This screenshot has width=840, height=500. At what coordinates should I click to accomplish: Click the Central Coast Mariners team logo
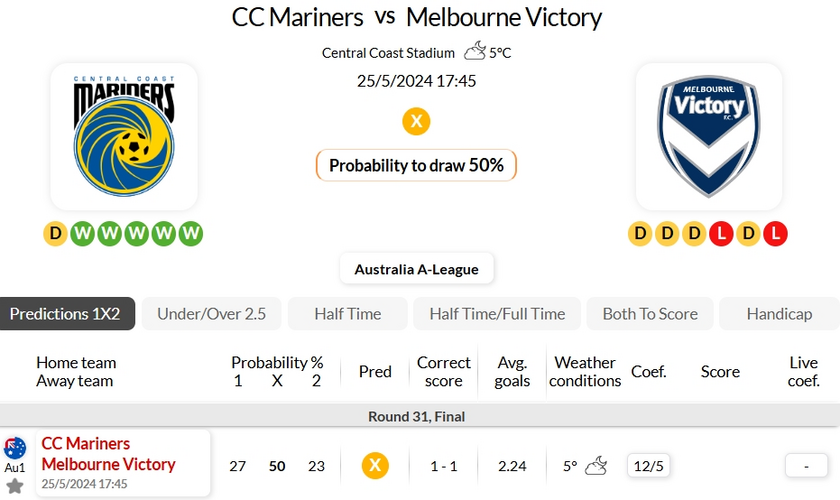pos(124,136)
